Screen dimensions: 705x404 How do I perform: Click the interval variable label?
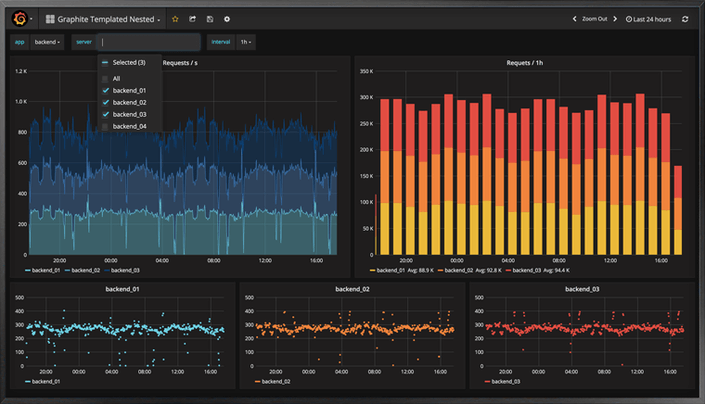220,42
